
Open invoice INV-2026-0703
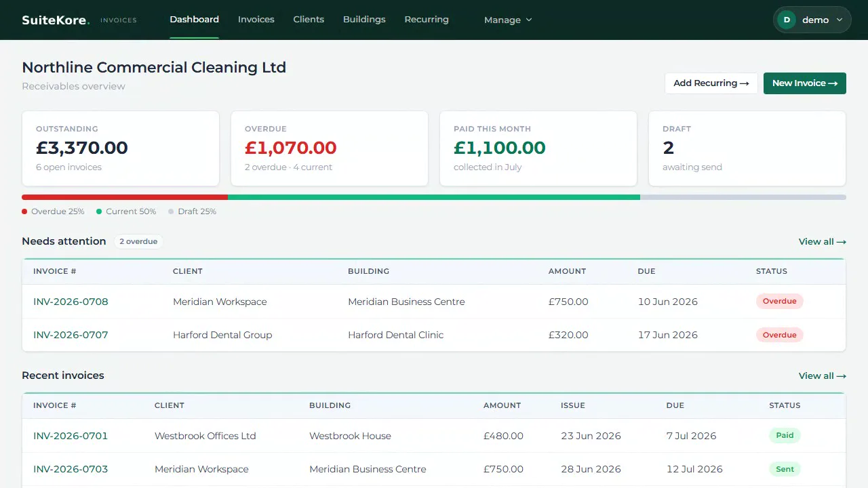pos(71,469)
